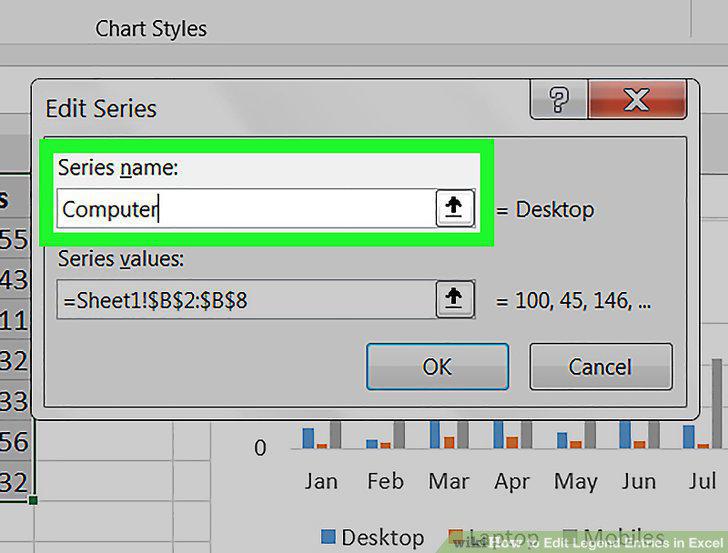The image size is (728, 553).
Task: Click the Series values reference field
Action: tap(246, 299)
